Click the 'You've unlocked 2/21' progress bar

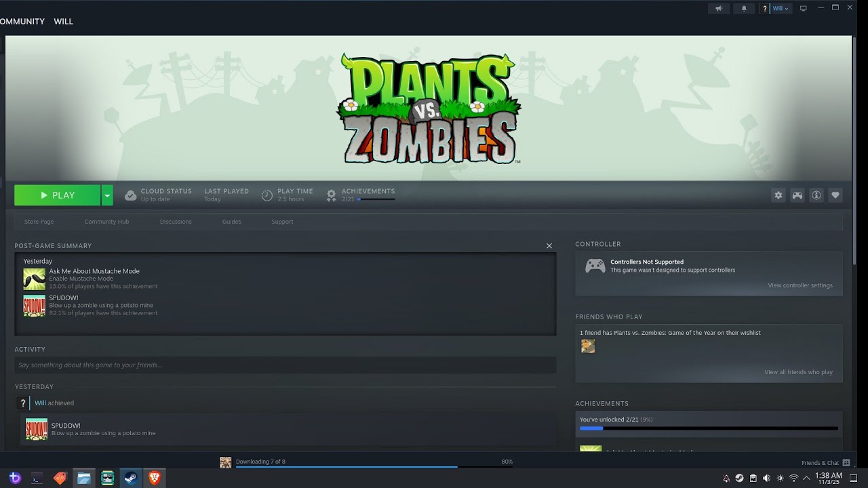(709, 428)
